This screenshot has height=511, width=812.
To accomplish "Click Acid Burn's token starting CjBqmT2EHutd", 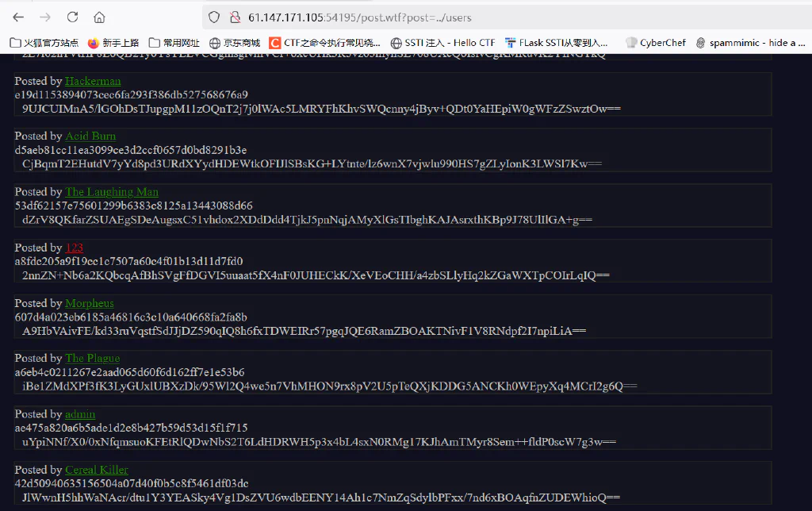I will [x=312, y=163].
